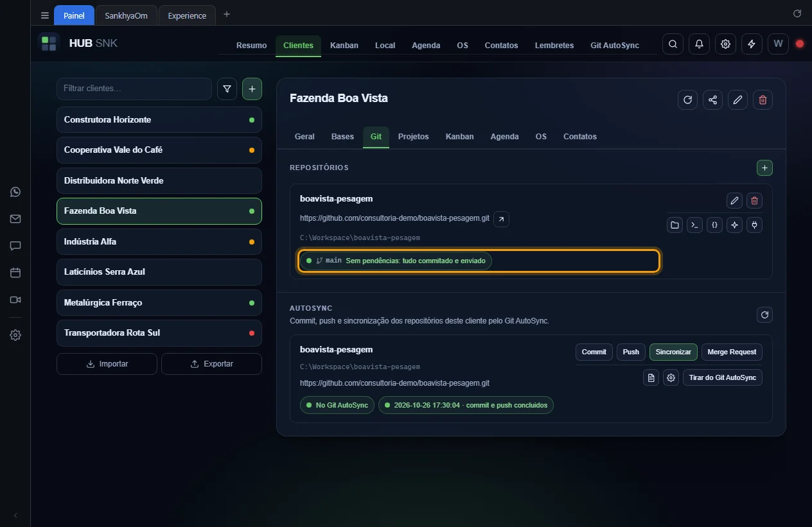Collapse the left sidebar with the chevron
This screenshot has width=812, height=527.
pos(15,515)
